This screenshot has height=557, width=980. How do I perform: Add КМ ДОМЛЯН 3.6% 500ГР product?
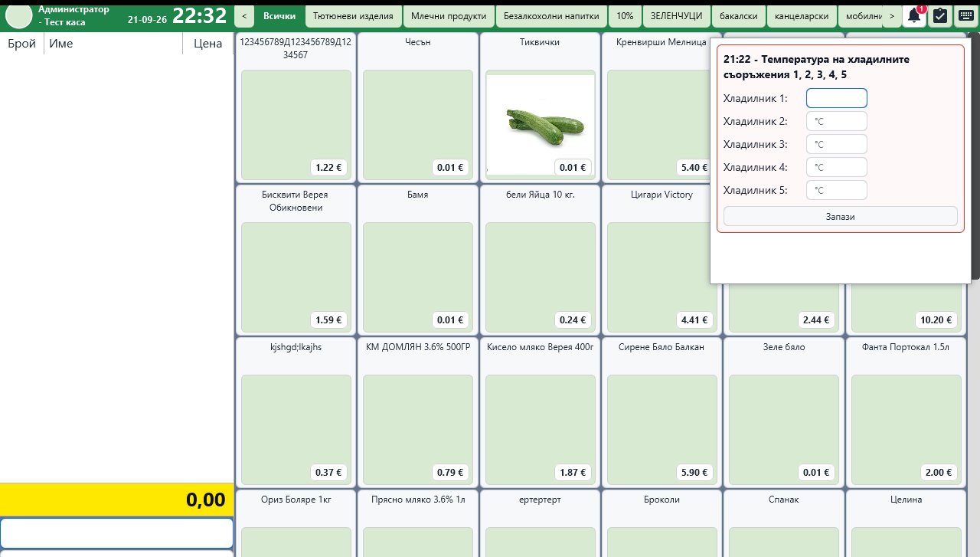coord(418,412)
